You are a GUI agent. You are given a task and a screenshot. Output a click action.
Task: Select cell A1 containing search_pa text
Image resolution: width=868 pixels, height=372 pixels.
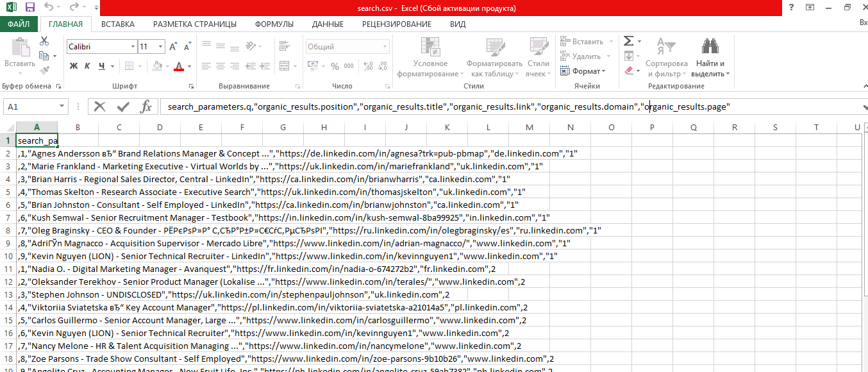[36, 140]
